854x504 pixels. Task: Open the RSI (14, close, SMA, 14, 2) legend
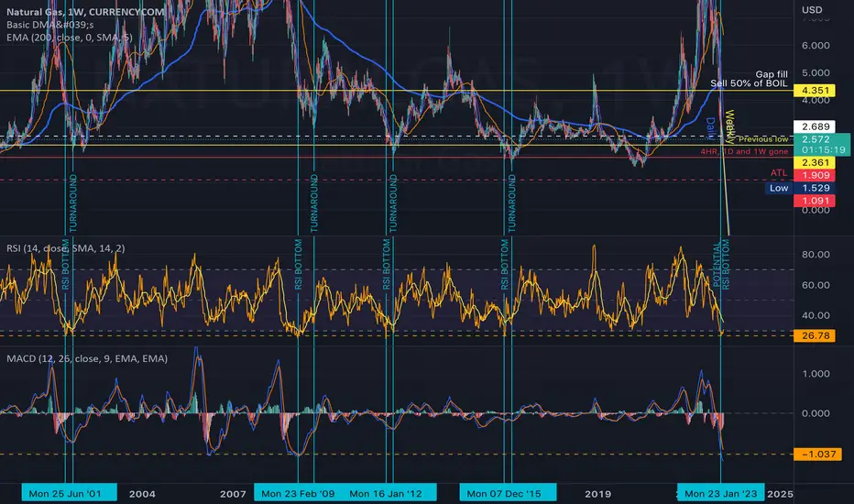coord(66,248)
